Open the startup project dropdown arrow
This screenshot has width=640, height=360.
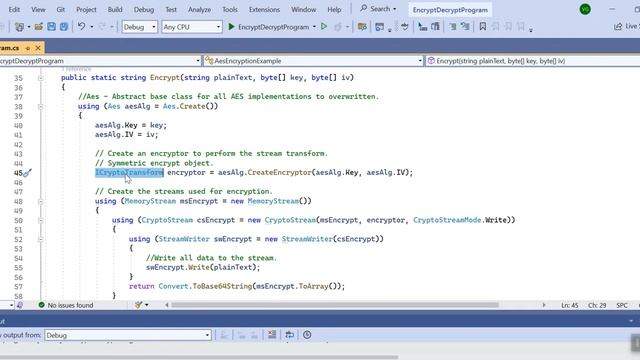[x=314, y=27]
